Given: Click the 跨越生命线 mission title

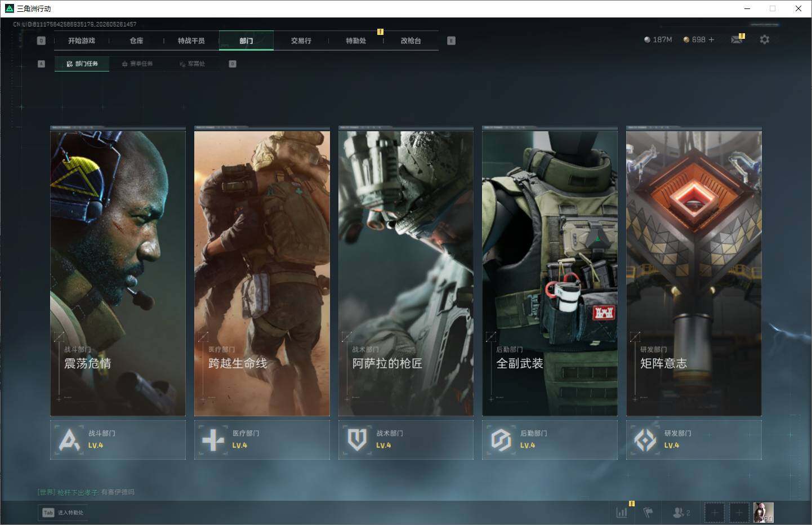Looking at the screenshot, I should pyautogui.click(x=238, y=363).
